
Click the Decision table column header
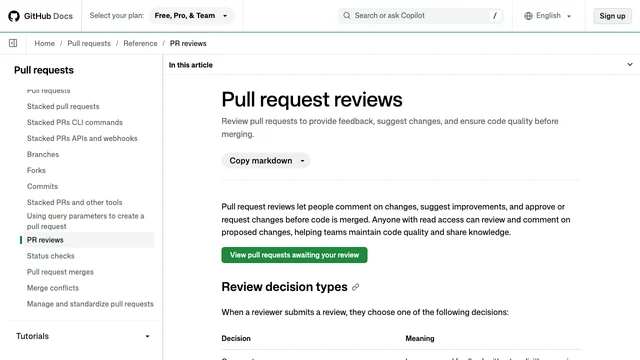(236, 338)
